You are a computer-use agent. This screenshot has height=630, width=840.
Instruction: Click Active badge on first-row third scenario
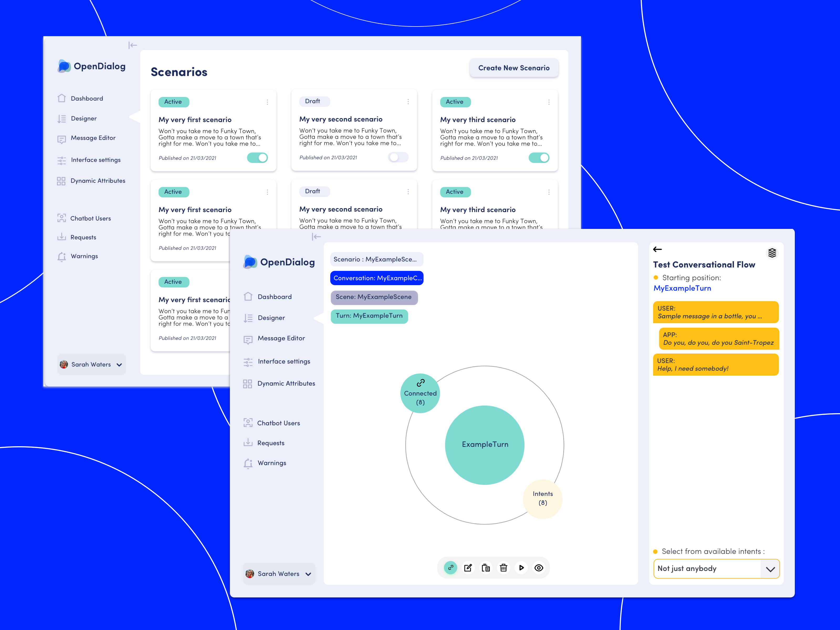(x=455, y=102)
